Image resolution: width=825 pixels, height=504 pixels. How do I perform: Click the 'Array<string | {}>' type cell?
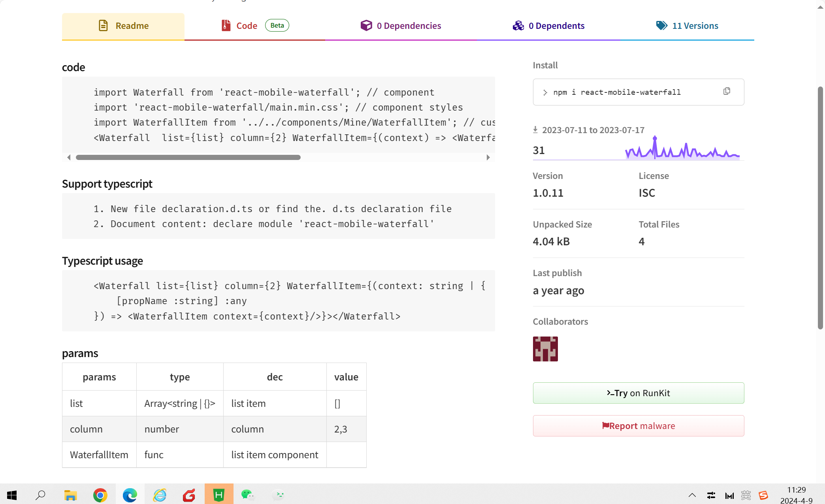coord(180,403)
